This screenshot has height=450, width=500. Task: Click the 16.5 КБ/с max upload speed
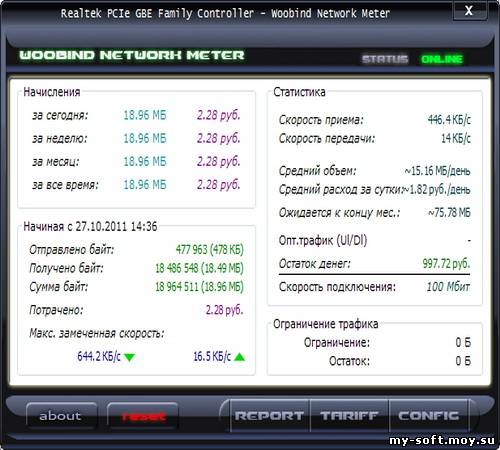coord(212,356)
